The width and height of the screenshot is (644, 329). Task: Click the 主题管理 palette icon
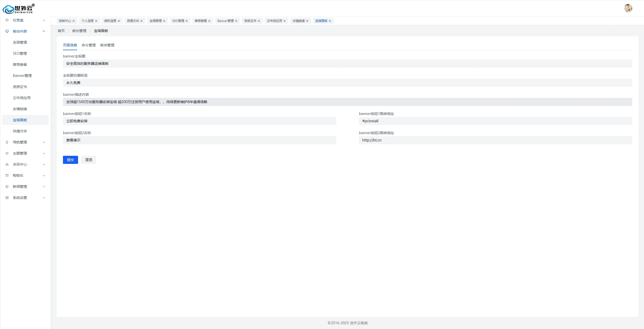coord(7,153)
